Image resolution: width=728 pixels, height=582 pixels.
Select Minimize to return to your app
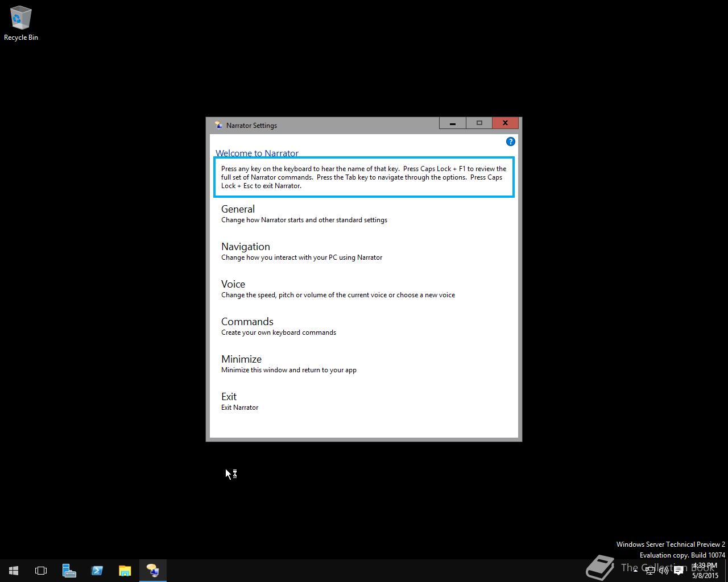pyautogui.click(x=289, y=364)
